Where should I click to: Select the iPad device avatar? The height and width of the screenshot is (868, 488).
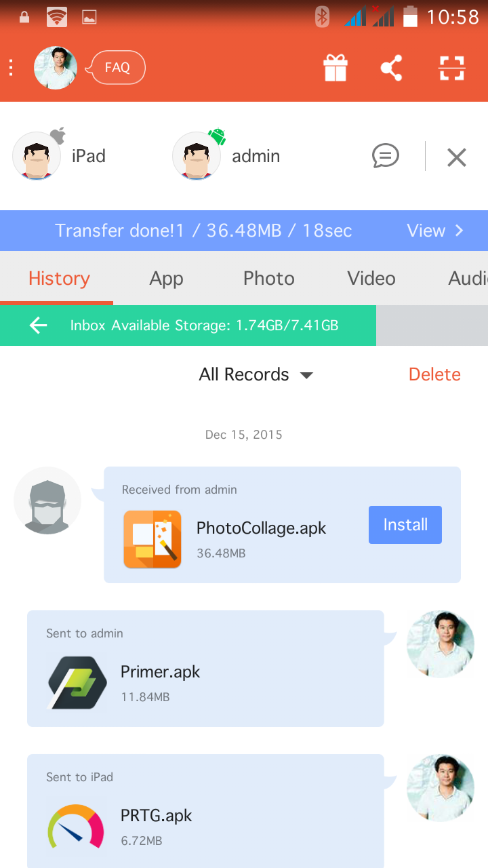(x=37, y=156)
